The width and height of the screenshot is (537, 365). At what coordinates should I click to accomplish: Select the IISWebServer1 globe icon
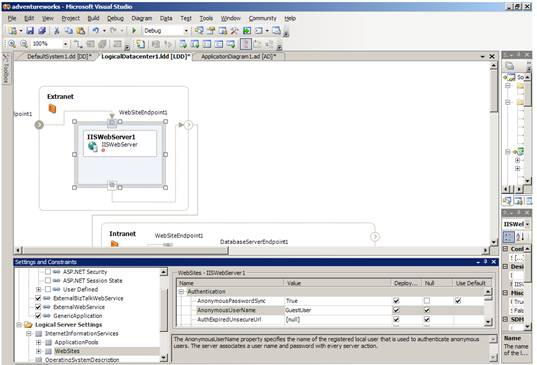click(92, 146)
